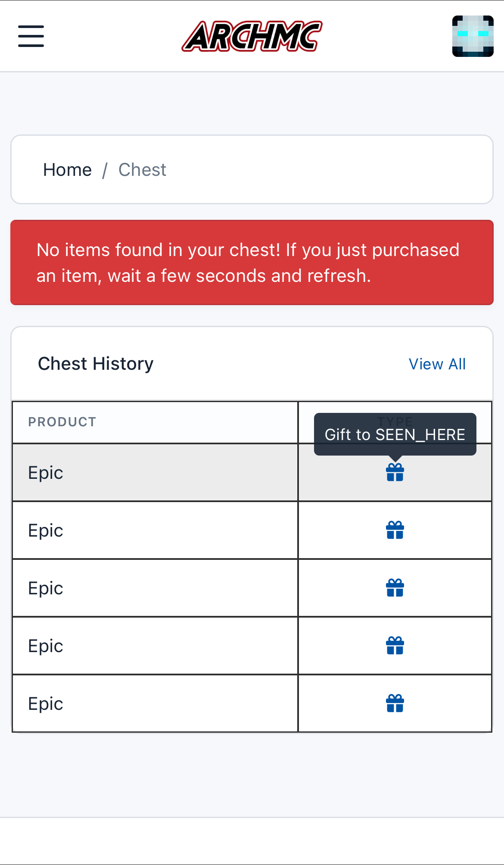Click the PRODUCT column header
Image resolution: width=504 pixels, height=865 pixels.
[62, 422]
